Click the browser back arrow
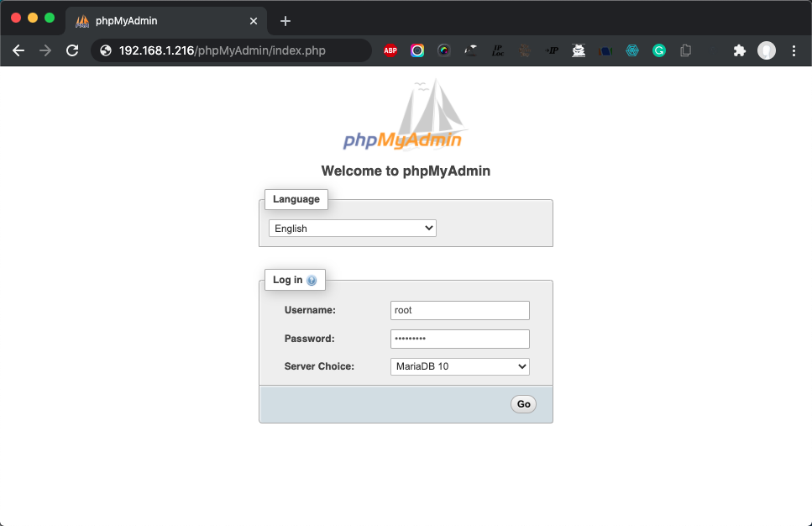 18,50
